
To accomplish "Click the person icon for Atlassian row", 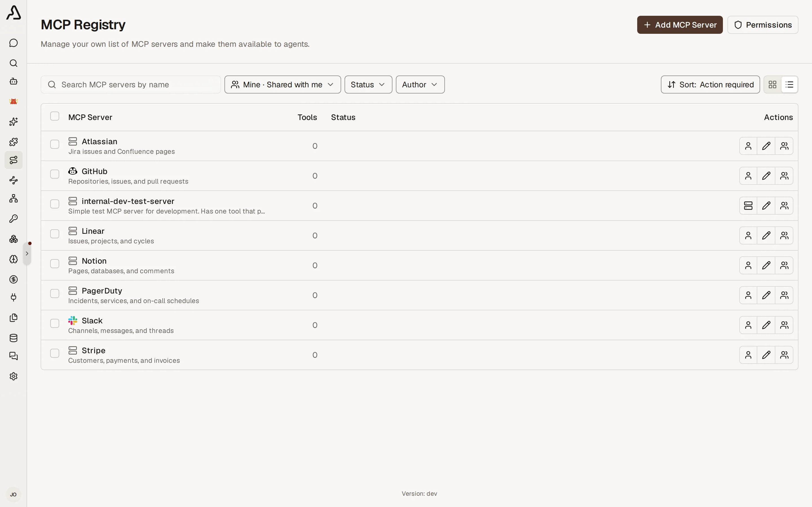I will click(748, 146).
